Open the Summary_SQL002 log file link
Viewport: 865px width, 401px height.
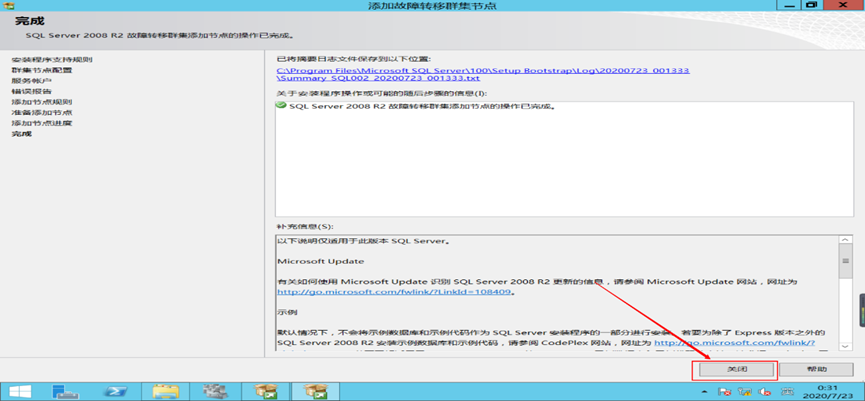tap(483, 74)
